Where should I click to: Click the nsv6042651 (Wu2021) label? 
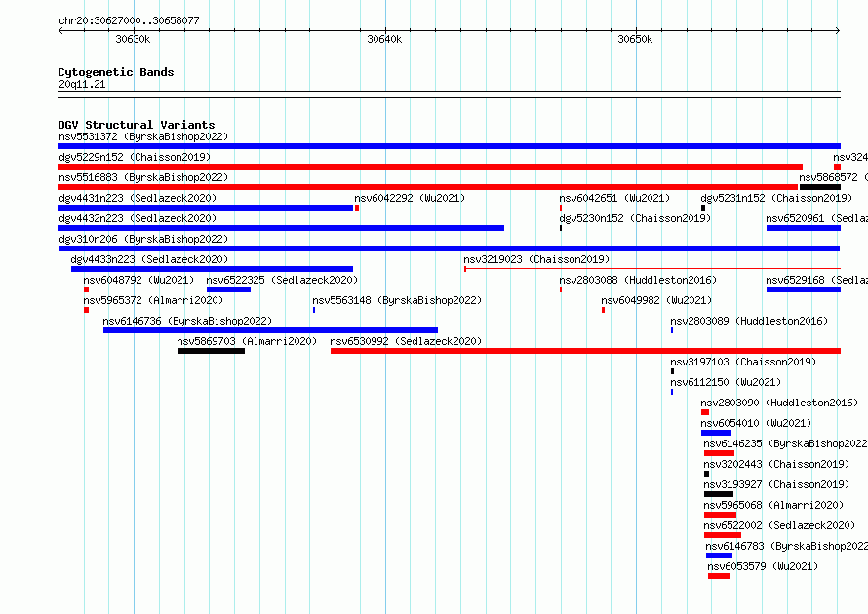614,198
